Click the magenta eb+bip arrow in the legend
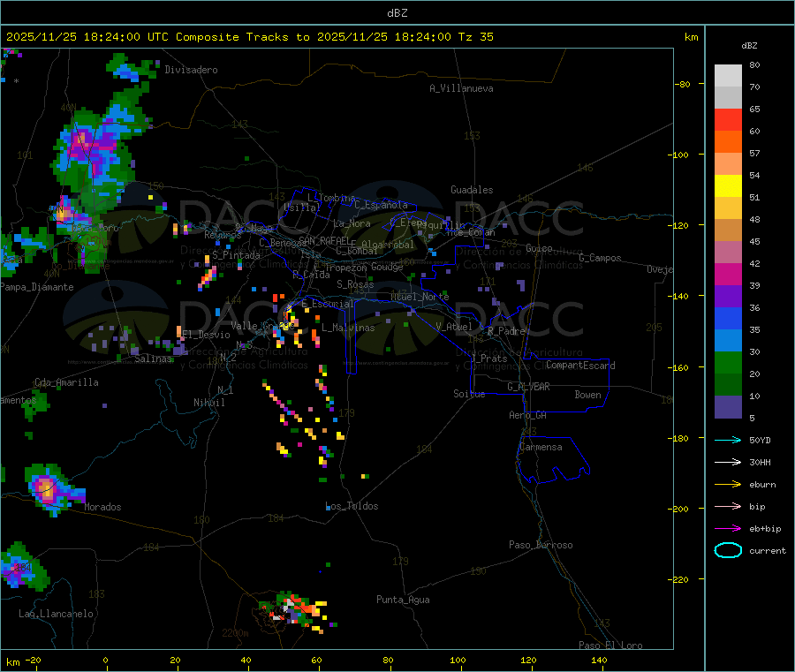The height and width of the screenshot is (672, 795). click(728, 529)
